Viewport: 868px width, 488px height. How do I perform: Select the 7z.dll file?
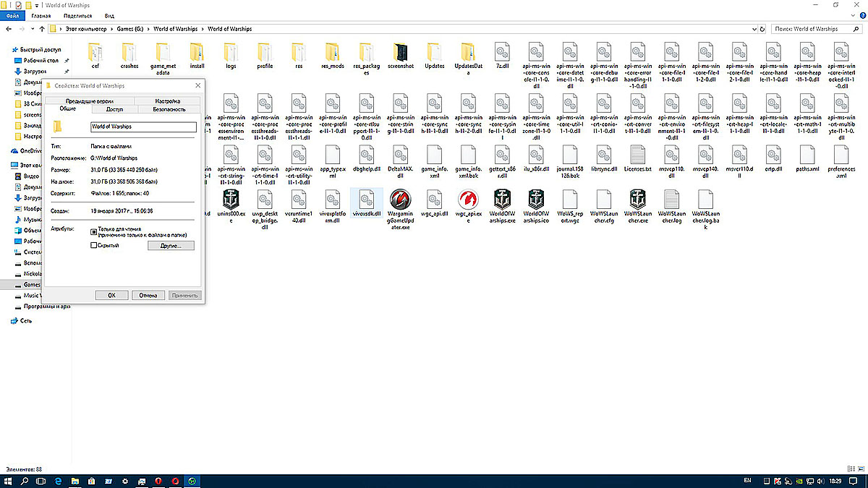pos(502,56)
